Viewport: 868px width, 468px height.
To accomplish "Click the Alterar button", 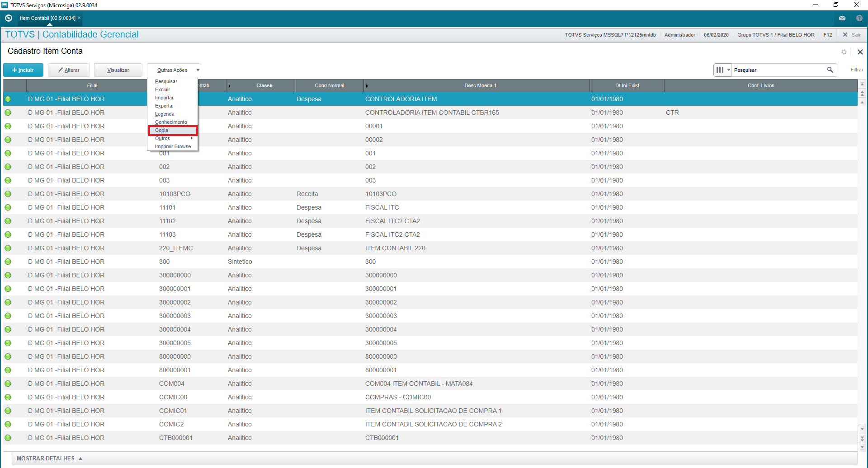I will (x=69, y=70).
